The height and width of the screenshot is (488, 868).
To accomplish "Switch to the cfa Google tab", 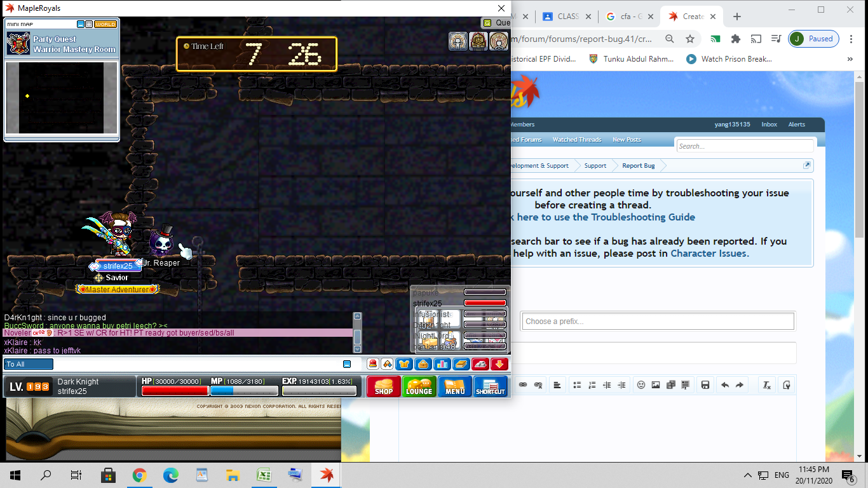I will 629,17.
